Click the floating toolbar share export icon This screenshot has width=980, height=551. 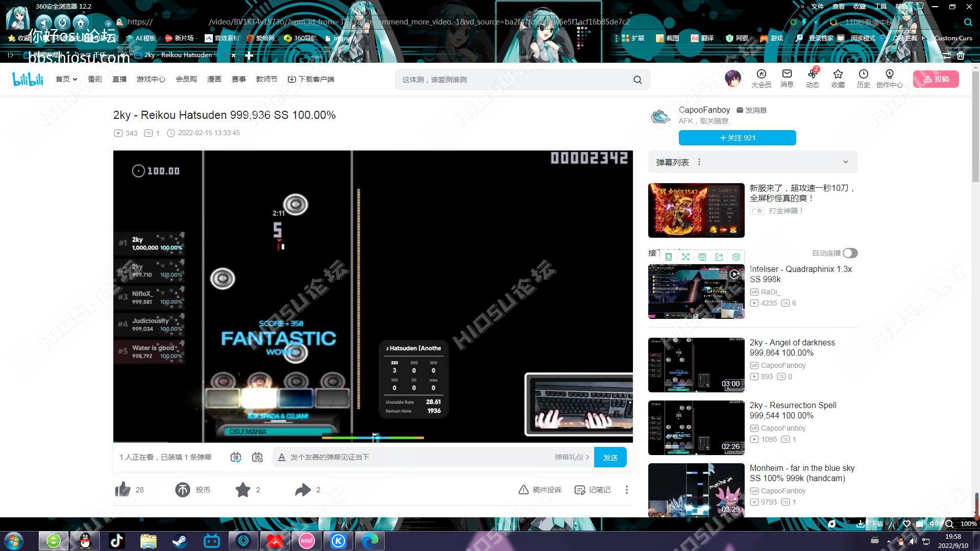719,257
